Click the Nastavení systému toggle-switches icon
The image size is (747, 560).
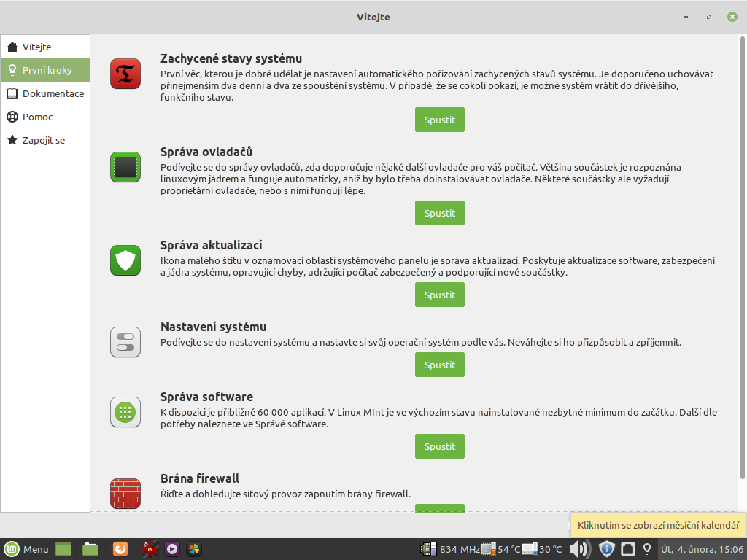pos(125,342)
